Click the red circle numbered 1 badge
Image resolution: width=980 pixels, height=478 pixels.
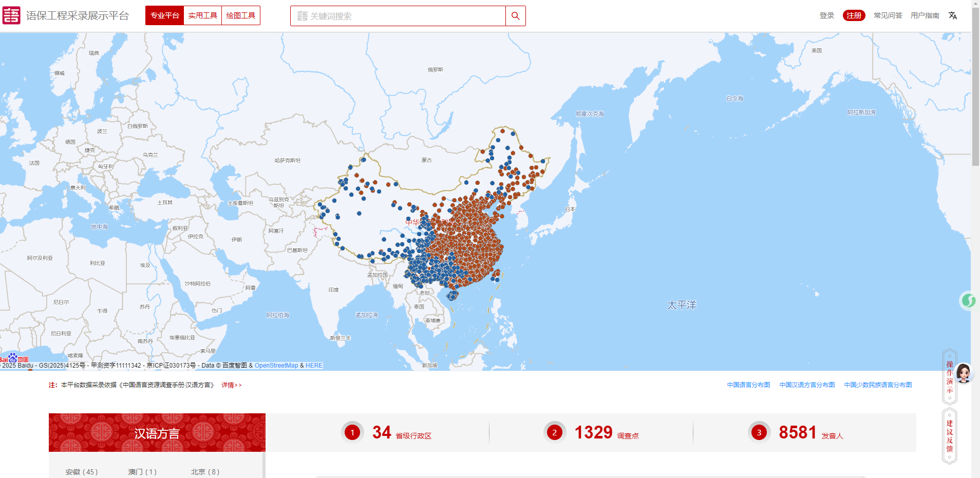point(352,432)
